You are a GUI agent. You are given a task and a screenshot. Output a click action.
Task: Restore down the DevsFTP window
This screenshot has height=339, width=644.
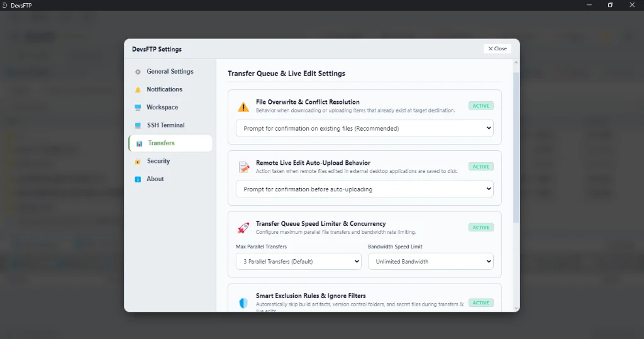pyautogui.click(x=610, y=5)
